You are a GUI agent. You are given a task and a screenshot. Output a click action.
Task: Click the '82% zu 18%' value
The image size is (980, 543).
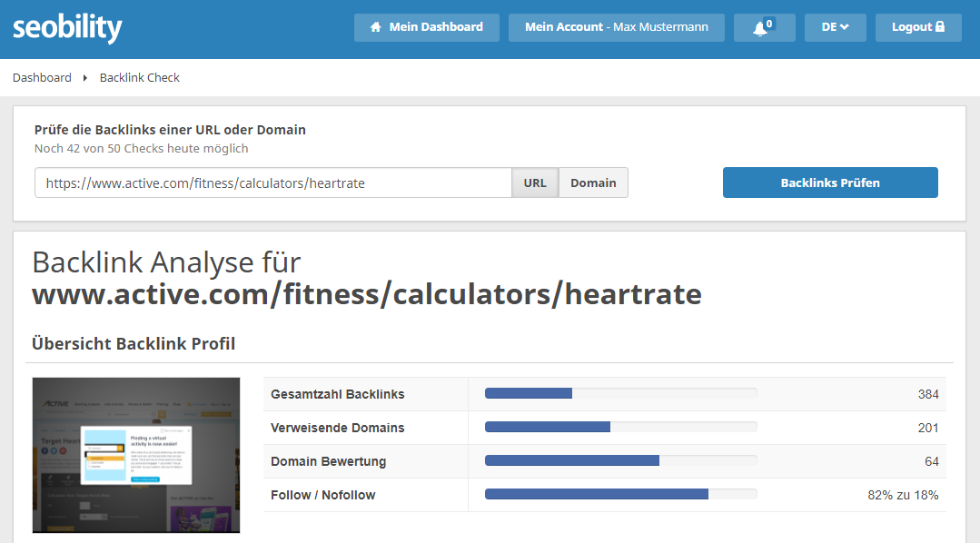click(903, 495)
